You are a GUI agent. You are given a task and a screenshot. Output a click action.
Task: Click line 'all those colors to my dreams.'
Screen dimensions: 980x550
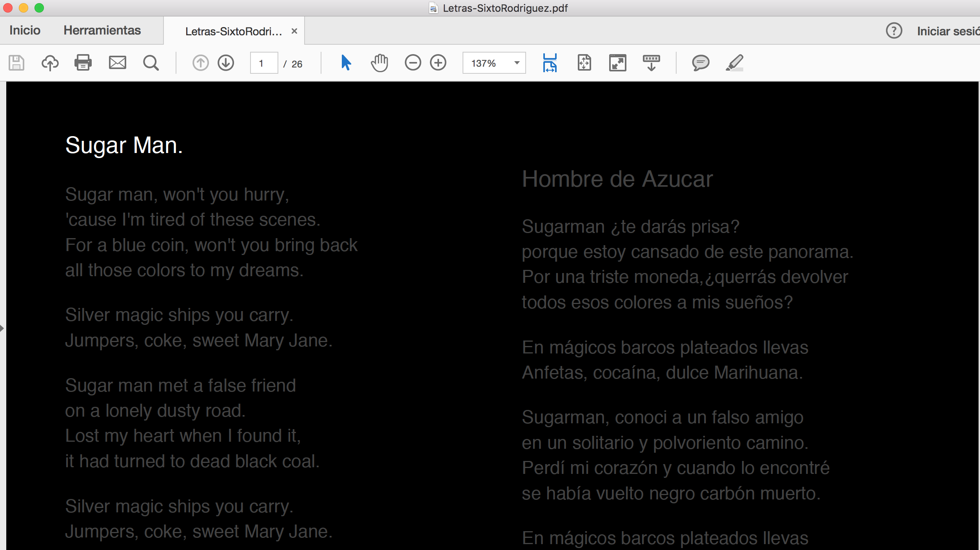(x=184, y=271)
